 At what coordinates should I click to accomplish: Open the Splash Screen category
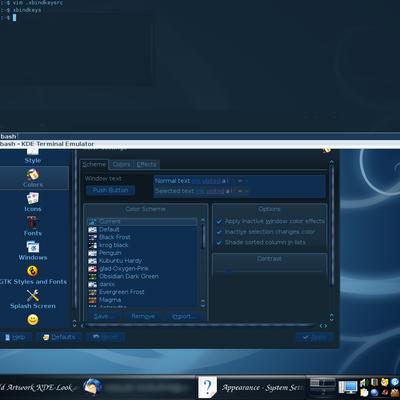(x=33, y=300)
